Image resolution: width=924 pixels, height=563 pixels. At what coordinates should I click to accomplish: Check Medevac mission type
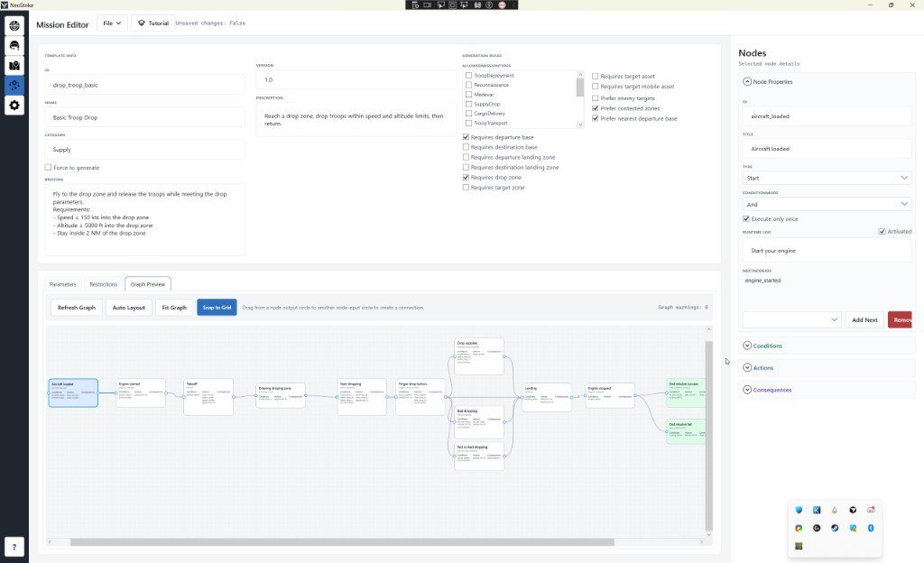pos(469,94)
